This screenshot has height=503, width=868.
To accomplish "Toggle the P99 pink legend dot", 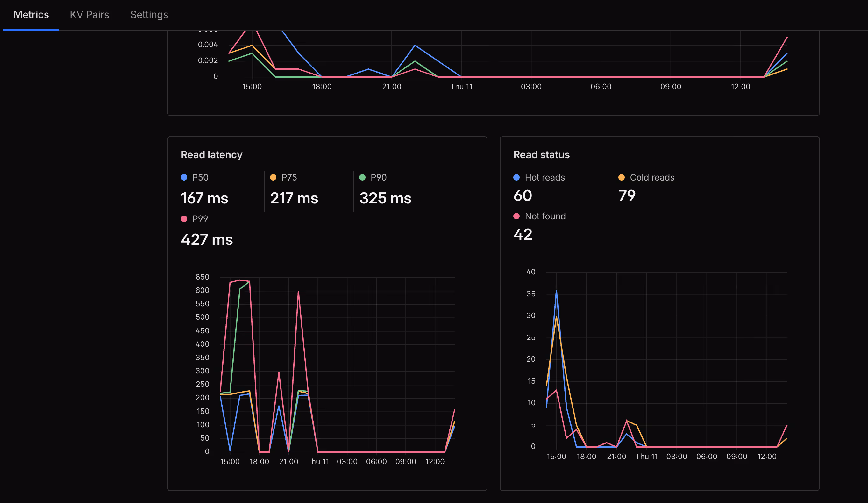I will (184, 219).
